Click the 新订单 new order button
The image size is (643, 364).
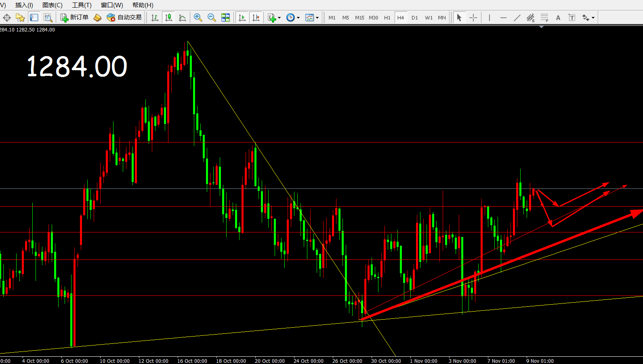pyautogui.click(x=74, y=17)
